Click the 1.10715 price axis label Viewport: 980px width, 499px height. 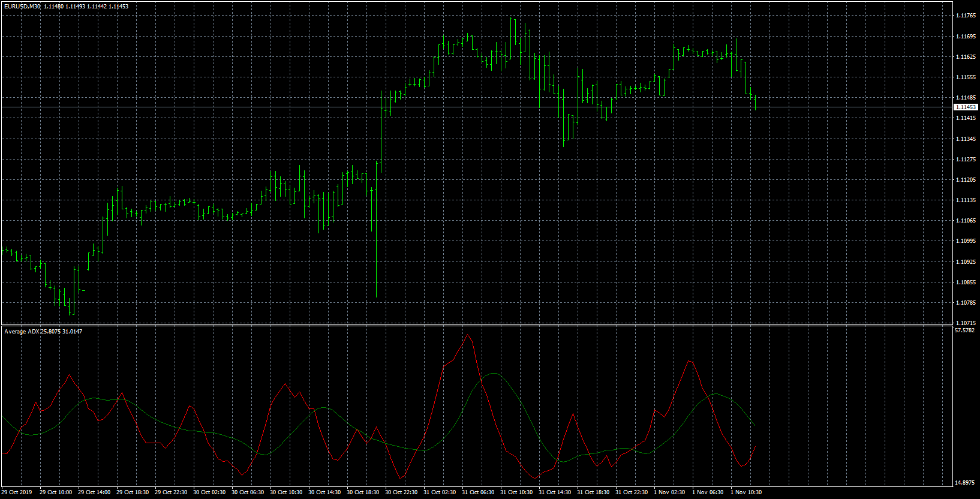pos(966,323)
